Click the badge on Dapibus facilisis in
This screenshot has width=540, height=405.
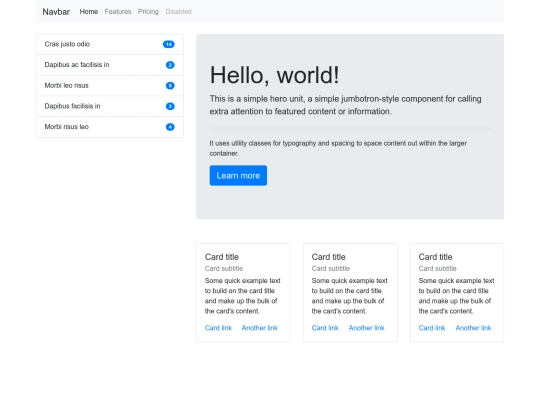(x=170, y=106)
